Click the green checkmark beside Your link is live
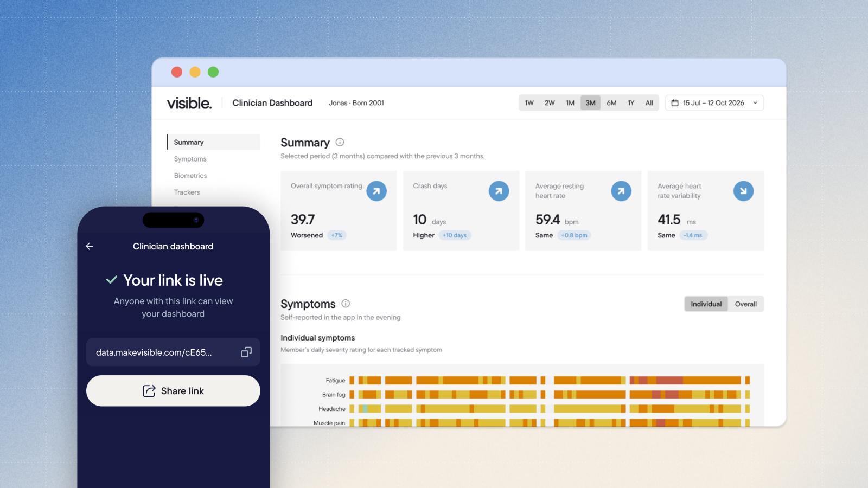The width and height of the screenshot is (868, 488). pyautogui.click(x=112, y=280)
